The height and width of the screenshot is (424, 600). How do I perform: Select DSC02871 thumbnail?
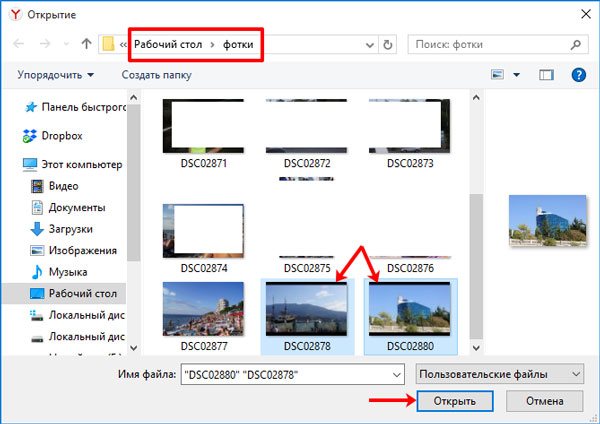point(203,126)
